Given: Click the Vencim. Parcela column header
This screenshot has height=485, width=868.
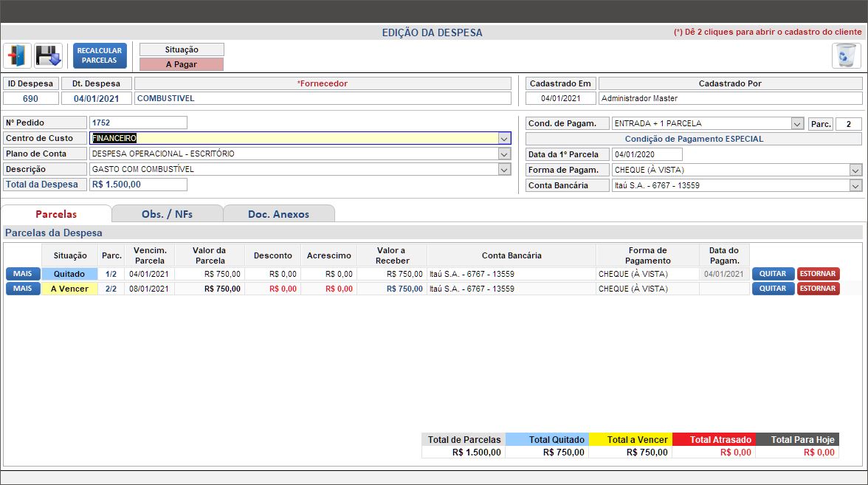Looking at the screenshot, I should click(x=149, y=255).
